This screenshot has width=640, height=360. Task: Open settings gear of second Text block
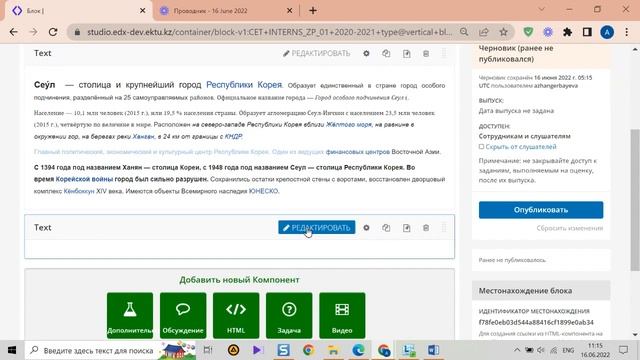[366, 228]
